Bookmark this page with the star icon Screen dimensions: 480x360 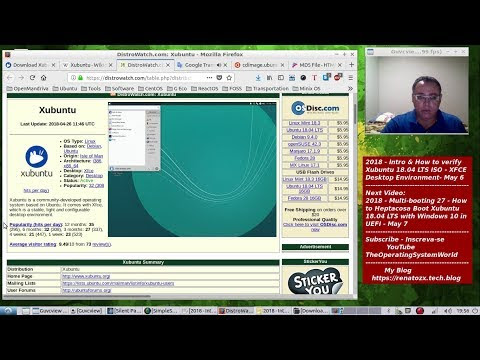click(x=229, y=78)
